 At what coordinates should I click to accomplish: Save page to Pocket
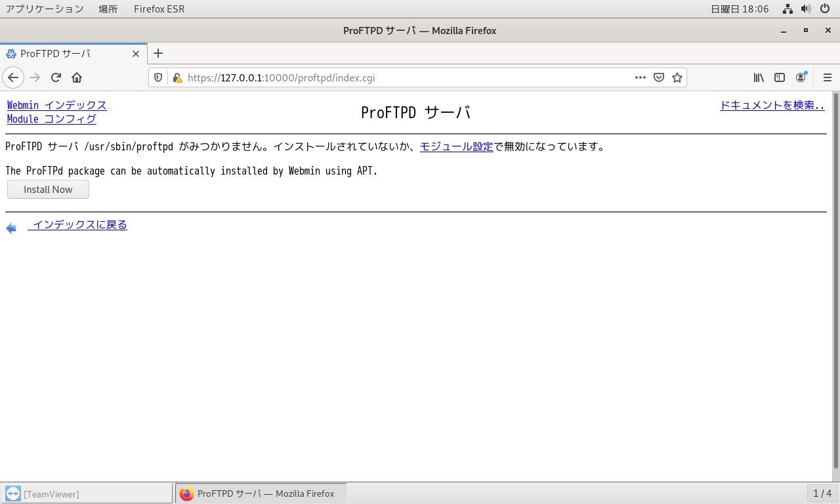659,77
